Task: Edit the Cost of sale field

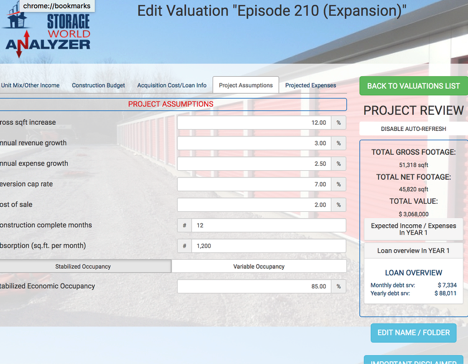Action: [x=254, y=205]
